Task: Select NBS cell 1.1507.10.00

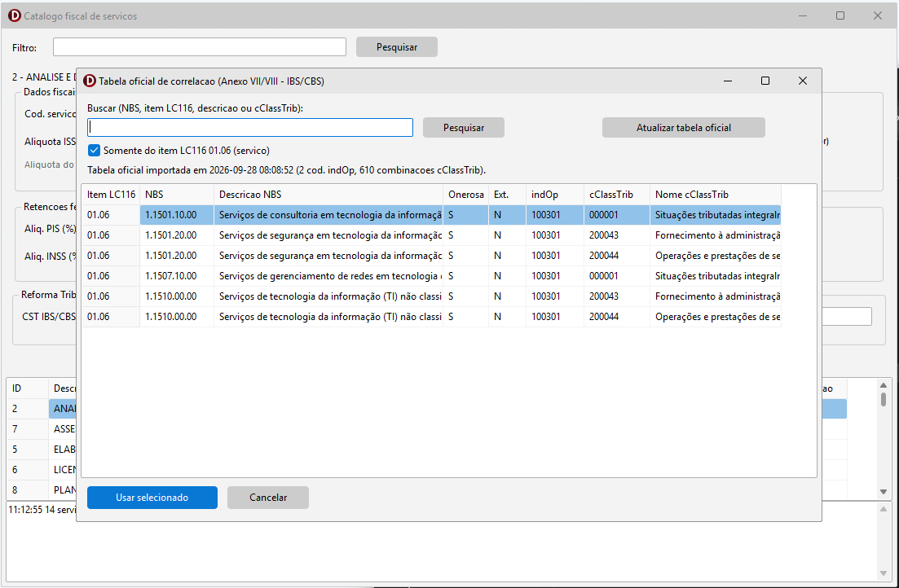Action: 177,275
